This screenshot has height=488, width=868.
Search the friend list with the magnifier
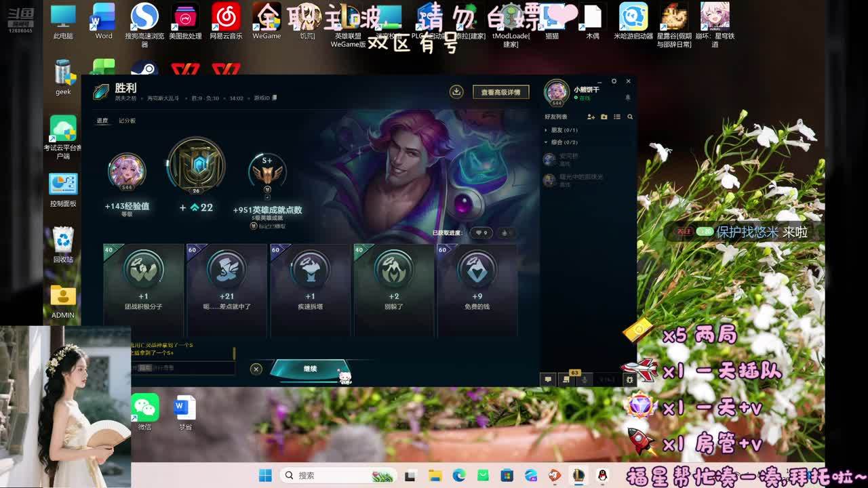(630, 117)
